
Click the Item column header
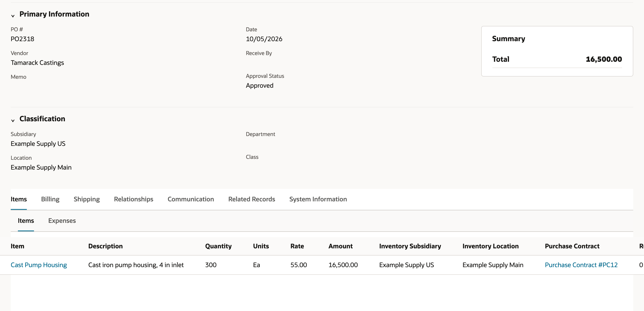pyautogui.click(x=17, y=246)
